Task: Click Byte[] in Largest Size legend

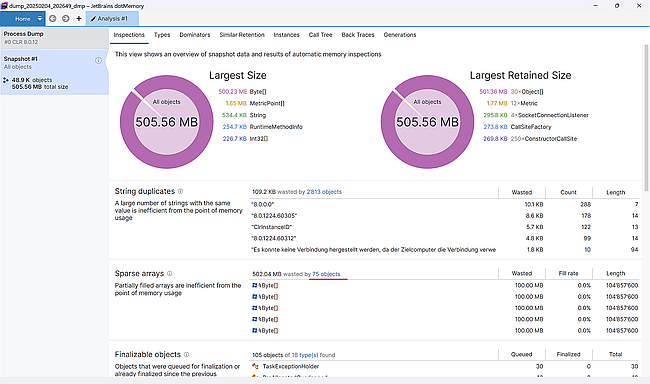Action: pos(258,92)
